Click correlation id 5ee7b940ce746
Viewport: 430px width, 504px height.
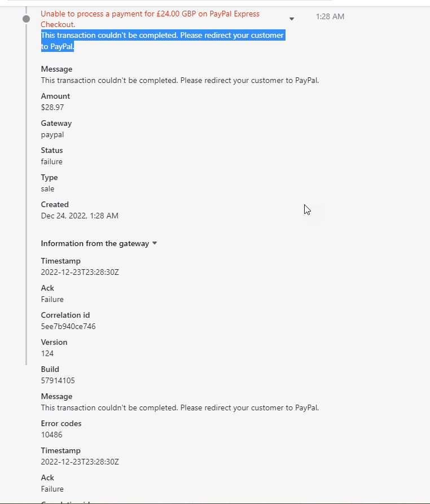click(x=68, y=326)
